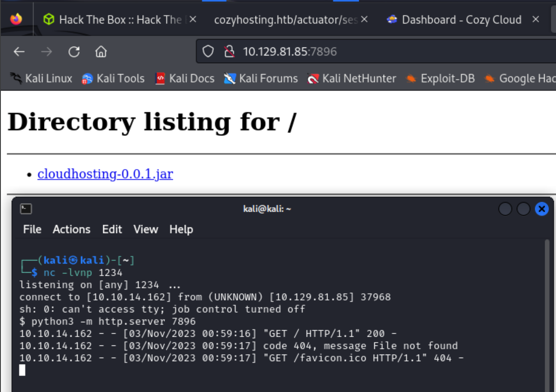Click the Firefox icon in the top-left corner

pyautogui.click(x=16, y=19)
